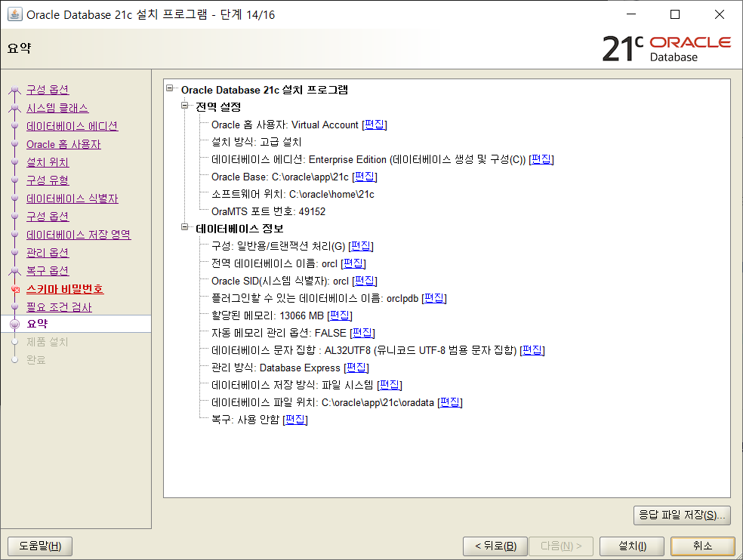
Task: Collapse the Oracle Database 21c 설치 프로그램 root node
Action: [170, 88]
